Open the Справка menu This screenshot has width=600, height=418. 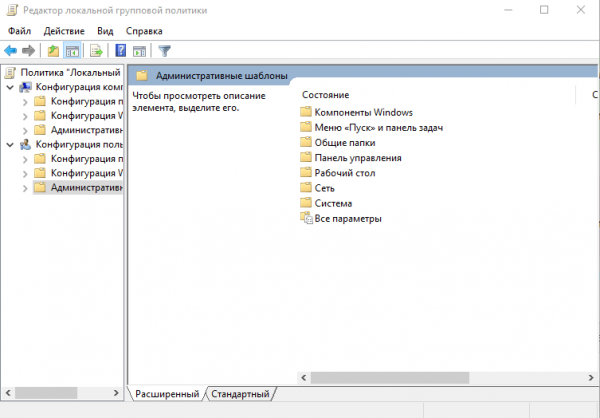(x=144, y=31)
